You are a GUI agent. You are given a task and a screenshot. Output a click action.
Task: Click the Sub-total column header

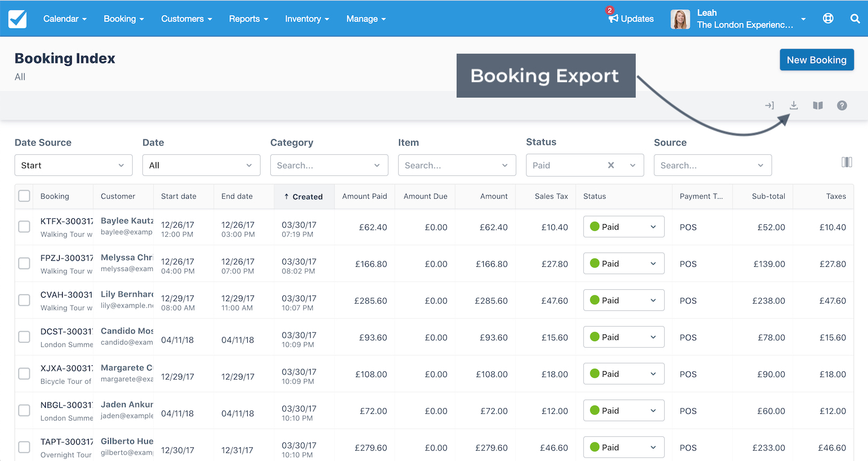click(x=768, y=196)
